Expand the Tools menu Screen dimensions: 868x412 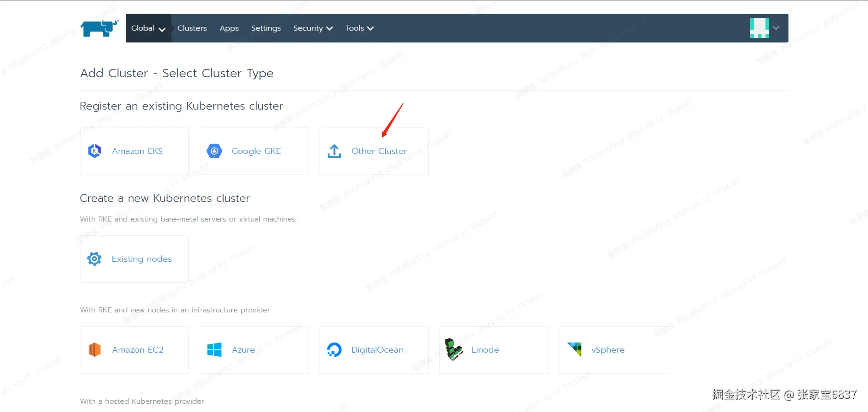[360, 28]
